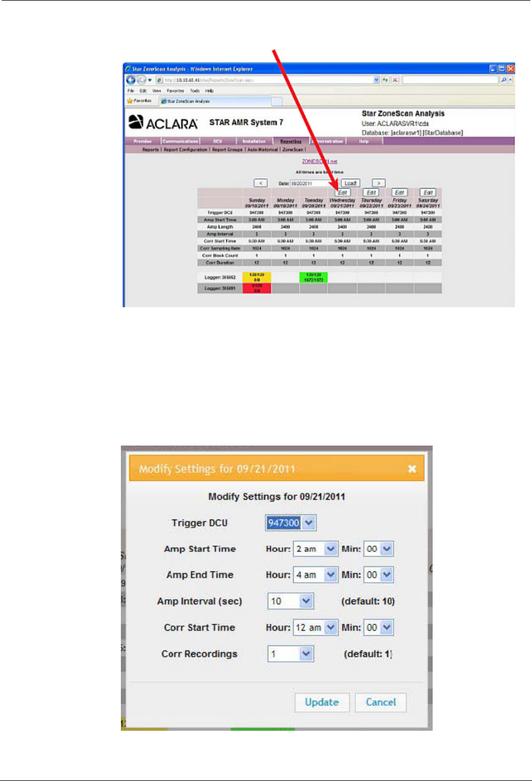Click the yellow Logger 305852 Sunday cell

pyautogui.click(x=257, y=277)
